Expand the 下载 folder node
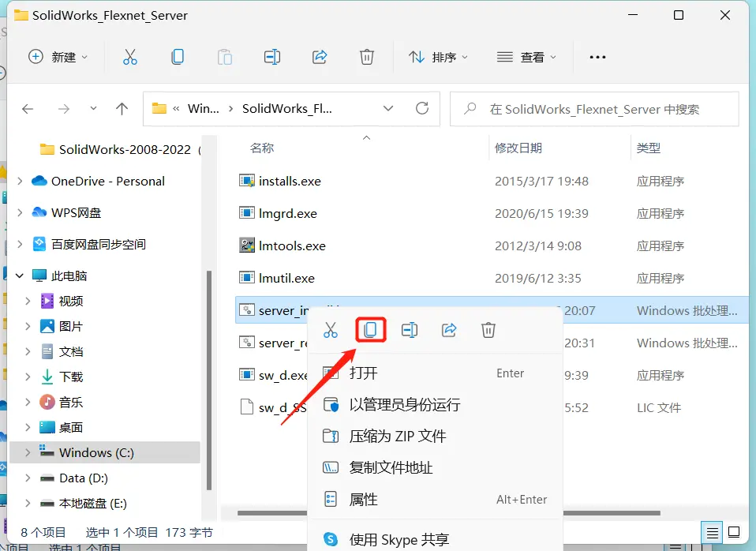 click(28, 377)
